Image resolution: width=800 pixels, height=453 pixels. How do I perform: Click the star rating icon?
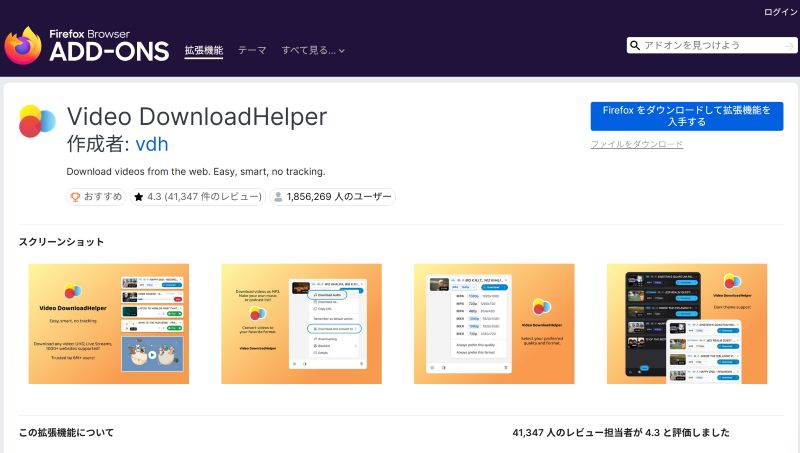pyautogui.click(x=138, y=197)
